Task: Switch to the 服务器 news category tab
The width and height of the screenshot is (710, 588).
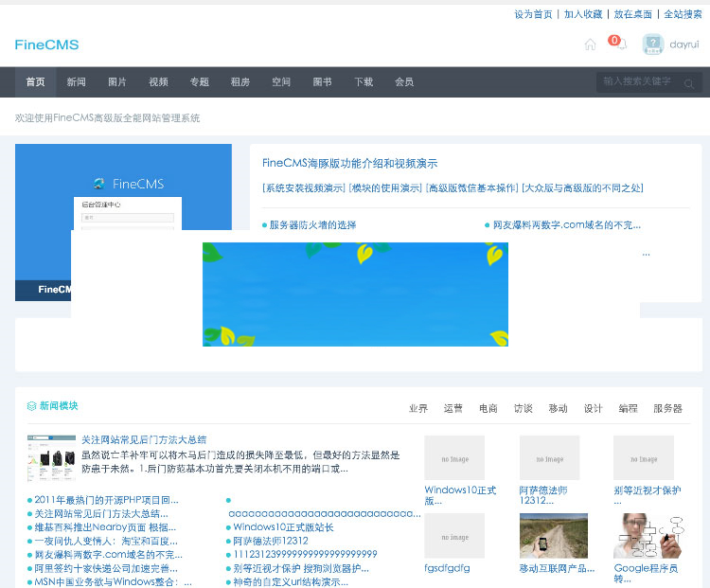Action: (667, 409)
